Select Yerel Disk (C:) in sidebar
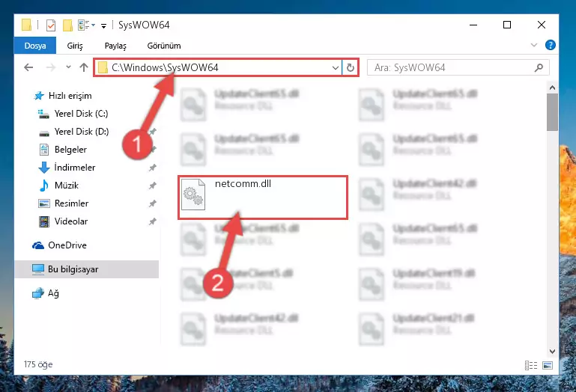Viewport: 576px width, 392px height. pos(81,114)
